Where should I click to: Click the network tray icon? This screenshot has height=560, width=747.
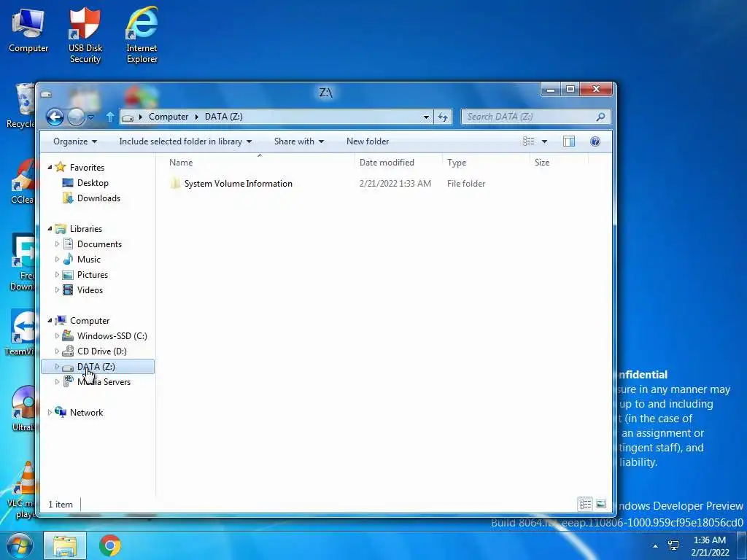(x=673, y=545)
